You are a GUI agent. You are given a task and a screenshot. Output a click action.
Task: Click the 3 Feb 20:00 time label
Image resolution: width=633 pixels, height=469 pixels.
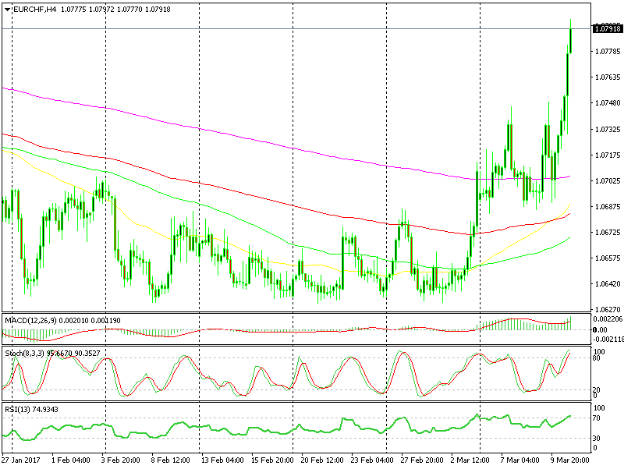click(120, 460)
